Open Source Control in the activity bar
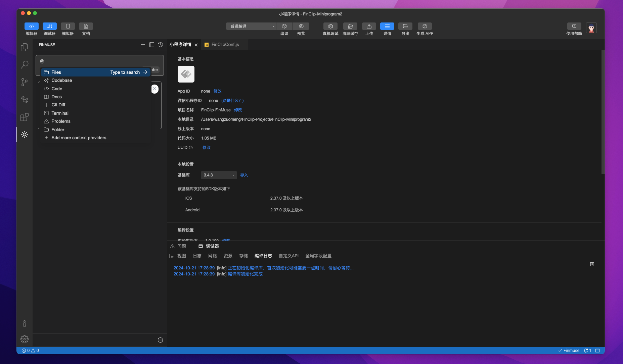This screenshot has width=623, height=364. [x=25, y=82]
